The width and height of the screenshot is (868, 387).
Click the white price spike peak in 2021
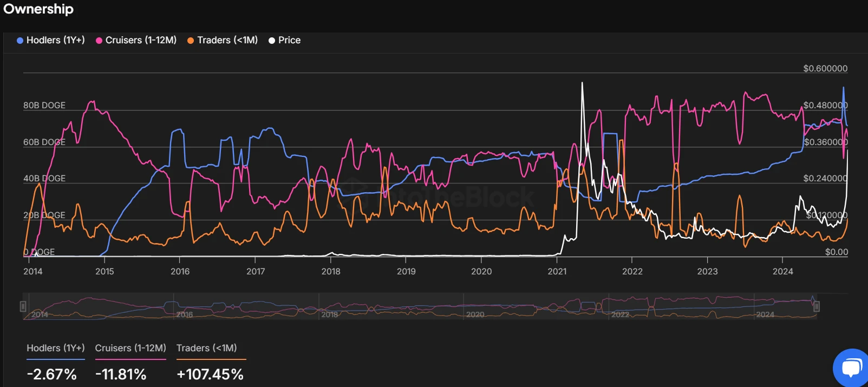(582, 83)
